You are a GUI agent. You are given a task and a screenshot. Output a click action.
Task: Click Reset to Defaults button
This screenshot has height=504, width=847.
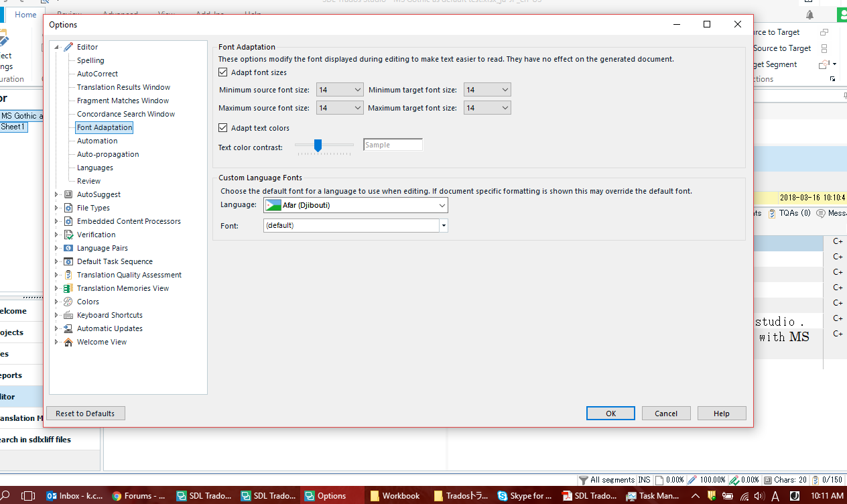[85, 414]
